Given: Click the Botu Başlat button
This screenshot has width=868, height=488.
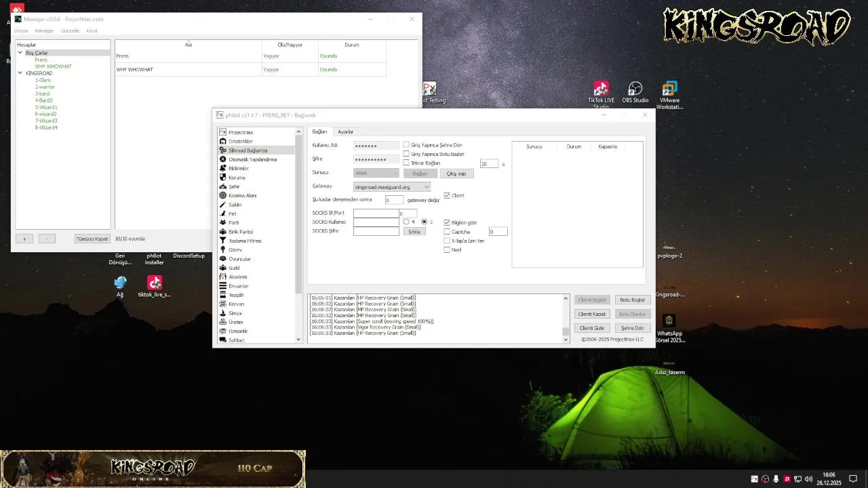Looking at the screenshot, I should click(x=633, y=300).
